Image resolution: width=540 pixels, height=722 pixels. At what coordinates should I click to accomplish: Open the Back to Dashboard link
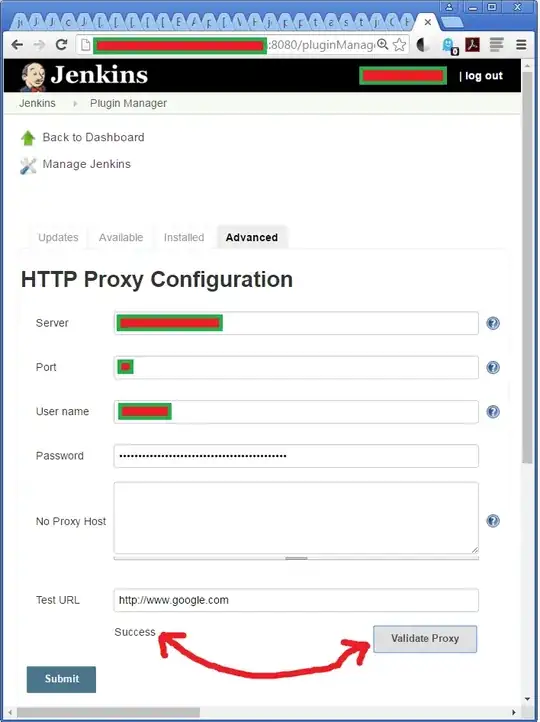click(93, 137)
